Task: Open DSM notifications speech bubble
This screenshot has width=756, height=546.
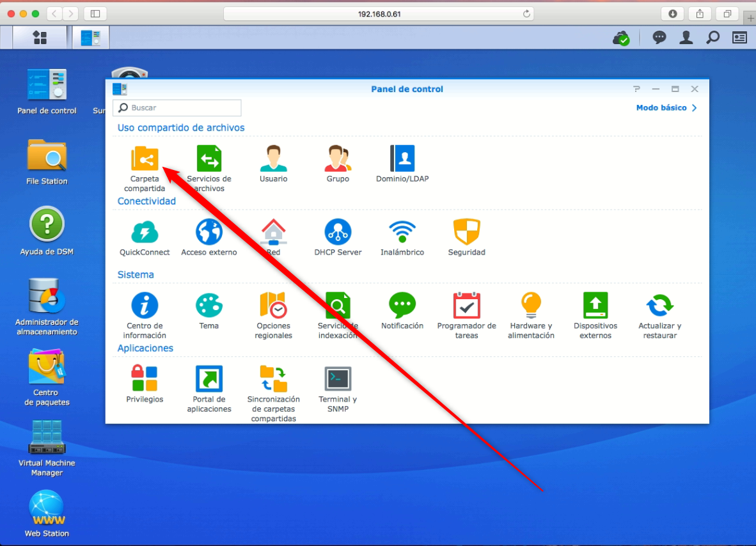Action: tap(659, 38)
